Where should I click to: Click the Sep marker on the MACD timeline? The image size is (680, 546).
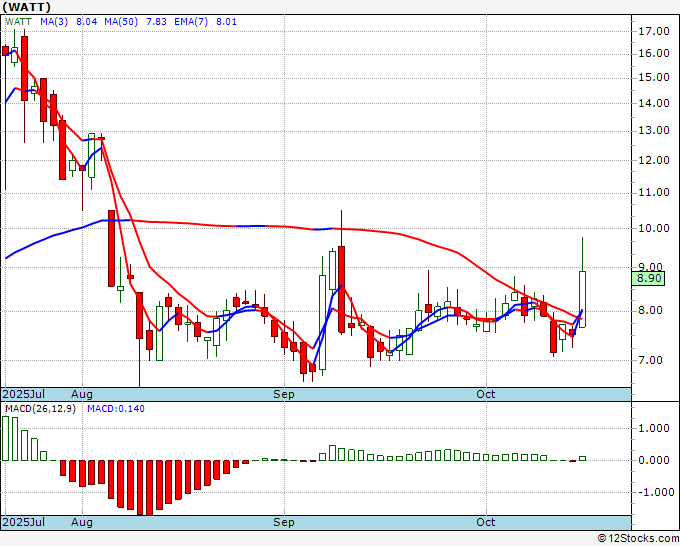coord(284,522)
